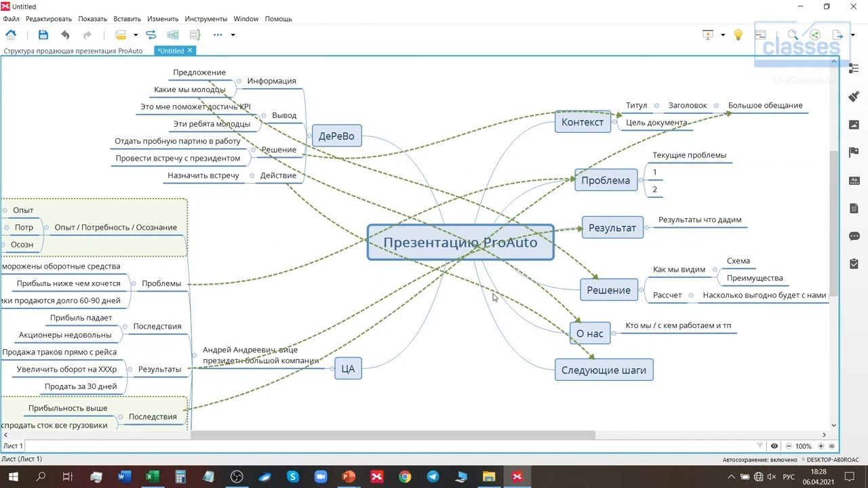This screenshot has width=868, height=488.
Task: Collapse the Вывод branch
Action: pos(264,116)
